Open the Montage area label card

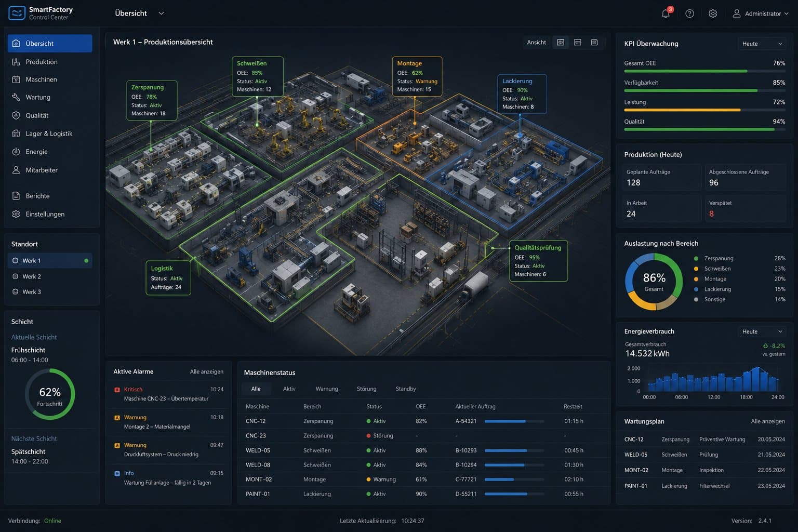coord(417,76)
